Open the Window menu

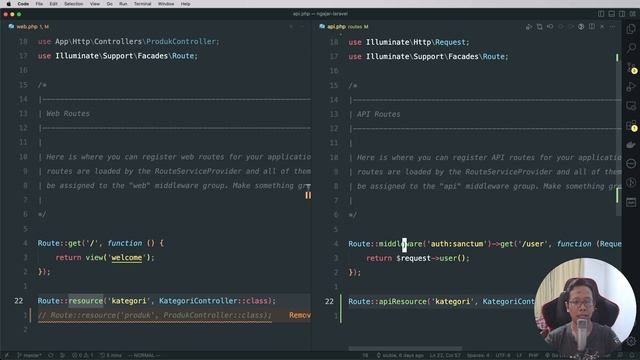(x=166, y=4)
